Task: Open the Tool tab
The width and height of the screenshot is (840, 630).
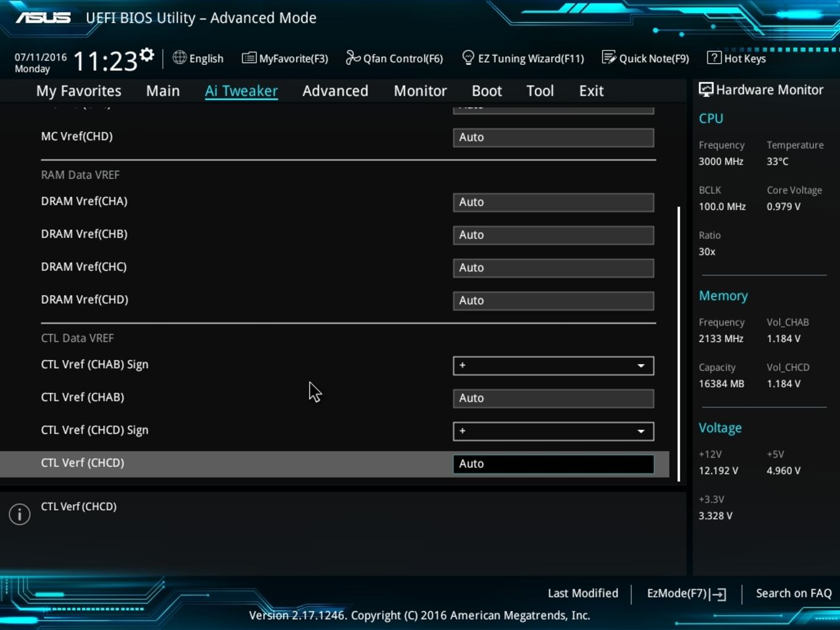Action: (540, 91)
